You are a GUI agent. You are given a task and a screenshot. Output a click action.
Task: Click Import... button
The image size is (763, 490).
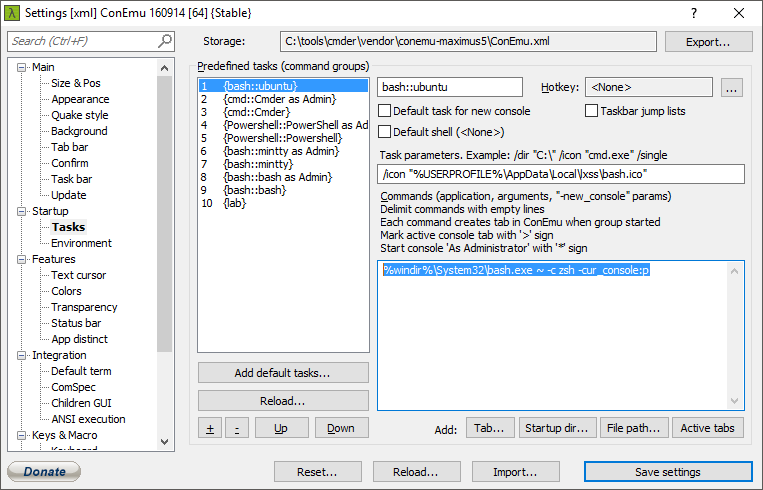pos(515,472)
